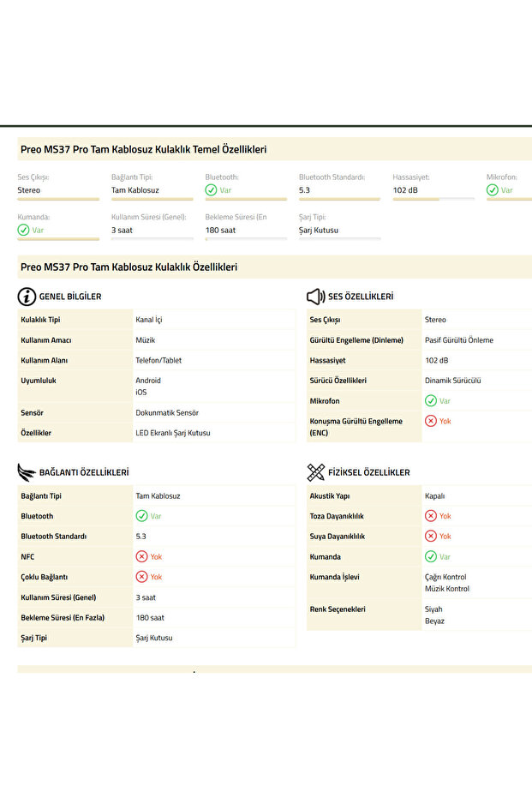Click the Hassasiyet 102 dB progress bar
Screen dimensions: 532x798
click(x=433, y=199)
